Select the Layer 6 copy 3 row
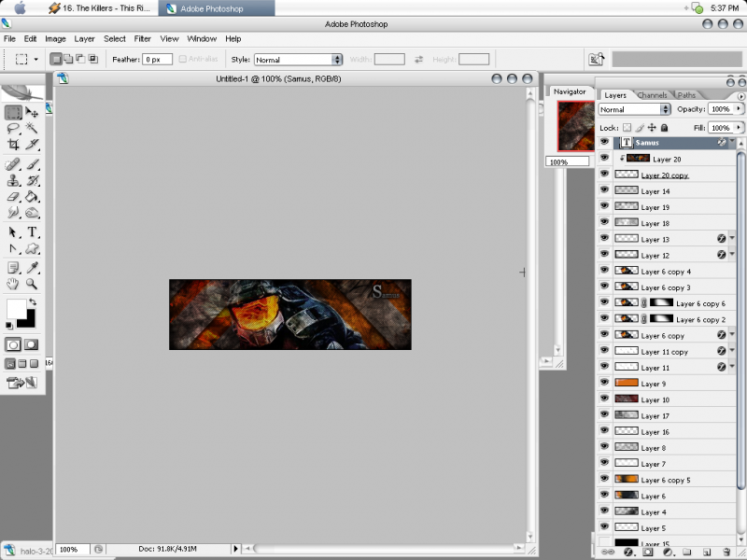This screenshot has width=747, height=560. 667,287
